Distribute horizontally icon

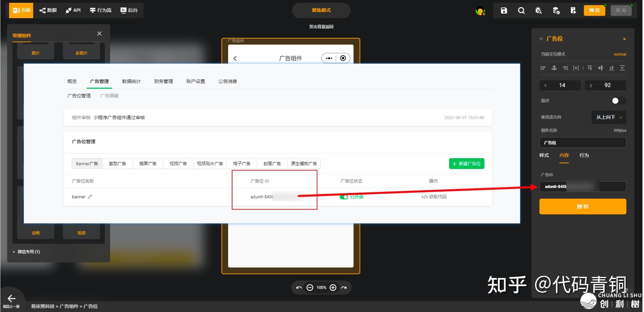point(576,68)
